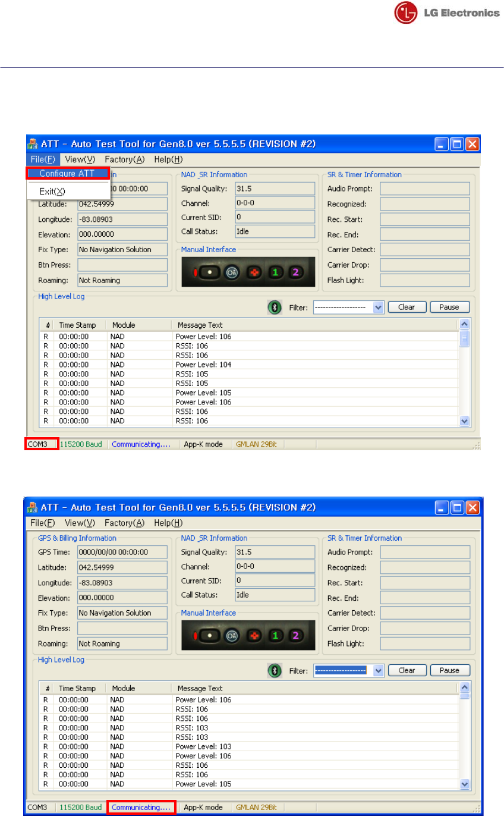
Task: Open Help(H) menu in the upper window
Action: click(168, 159)
